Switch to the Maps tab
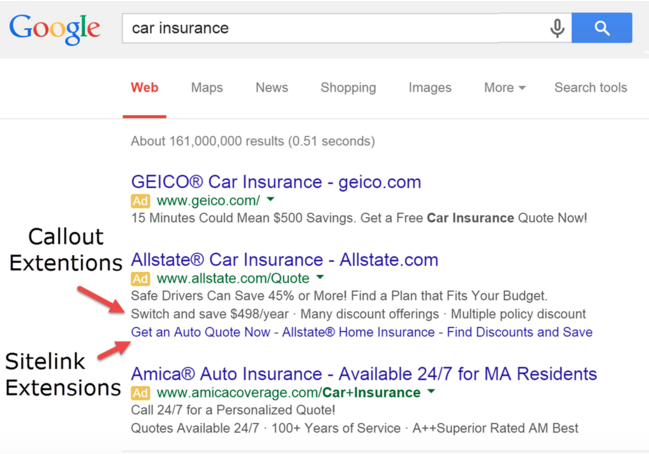The image size is (649, 454). (207, 88)
